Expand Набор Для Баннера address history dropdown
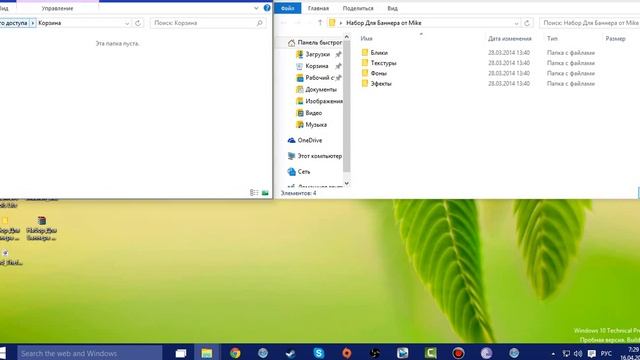 click(x=516, y=23)
